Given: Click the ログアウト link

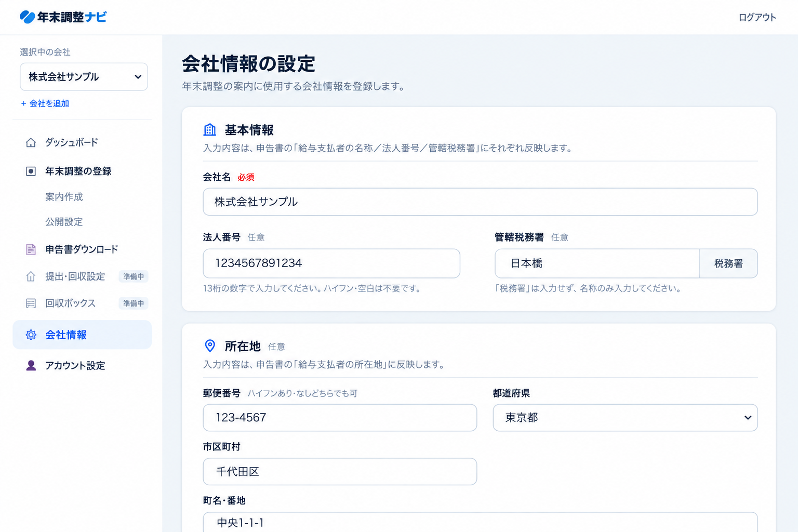Looking at the screenshot, I should pyautogui.click(x=757, y=17).
